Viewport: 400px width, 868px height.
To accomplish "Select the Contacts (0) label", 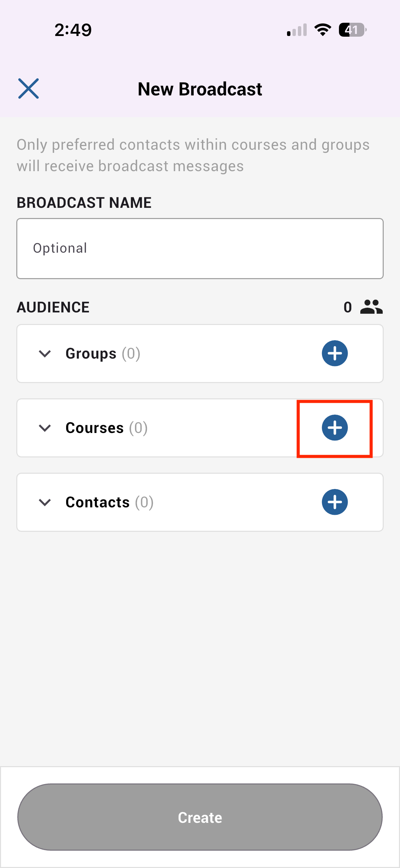I will [x=109, y=502].
